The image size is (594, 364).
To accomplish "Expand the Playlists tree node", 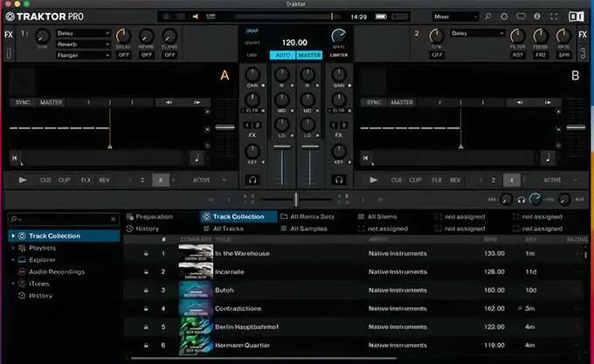I will coord(12,248).
